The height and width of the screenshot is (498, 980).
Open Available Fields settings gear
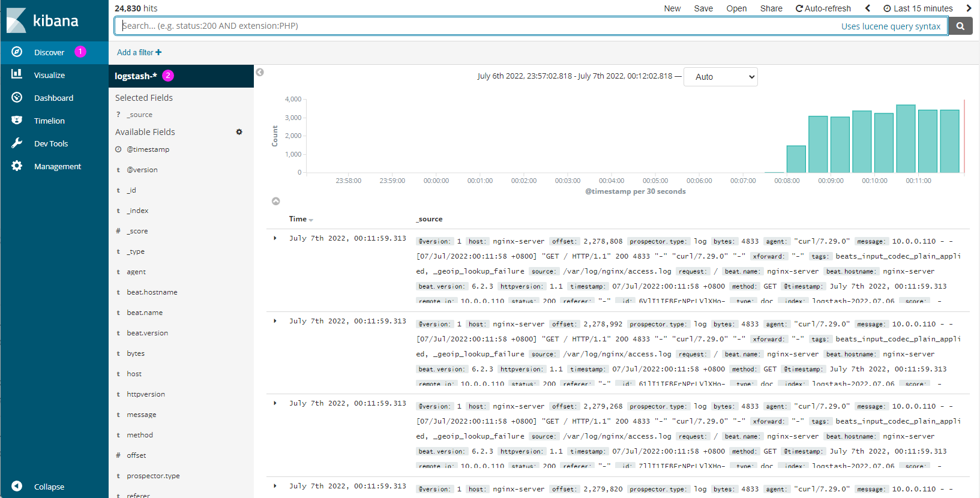(239, 132)
